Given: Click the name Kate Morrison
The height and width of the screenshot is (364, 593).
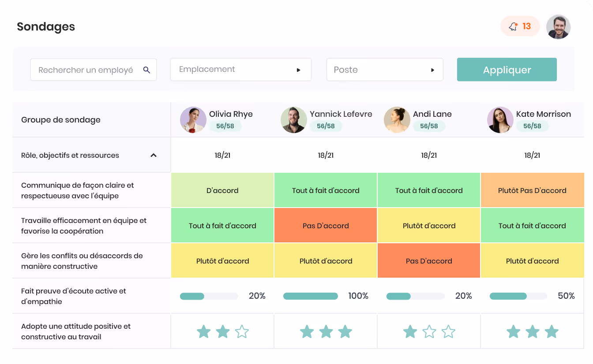Looking at the screenshot, I should click(544, 114).
